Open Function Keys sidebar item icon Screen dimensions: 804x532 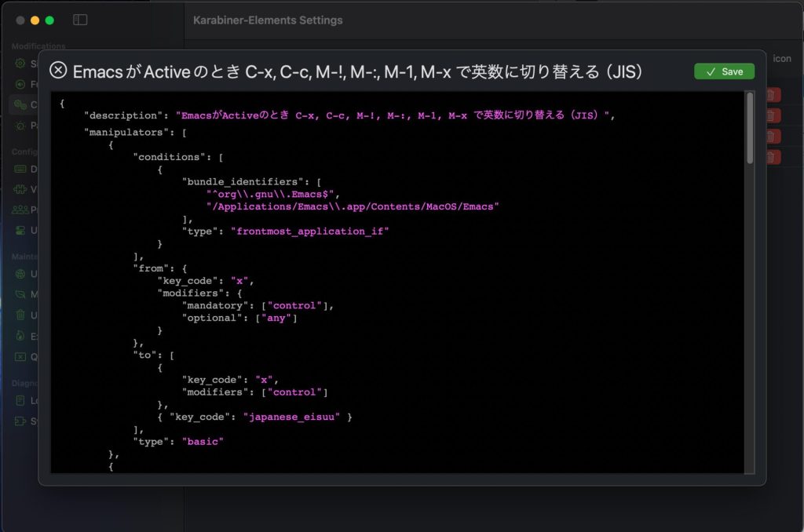(x=20, y=84)
